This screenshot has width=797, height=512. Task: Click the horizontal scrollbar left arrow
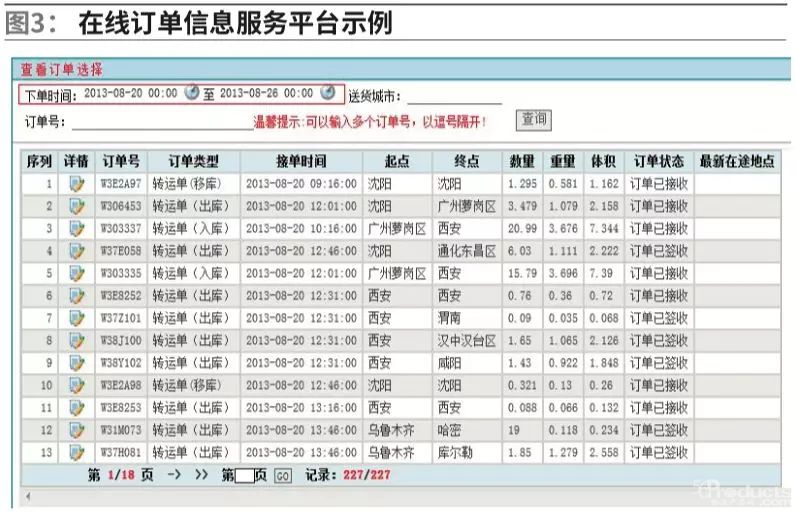coord(27,496)
